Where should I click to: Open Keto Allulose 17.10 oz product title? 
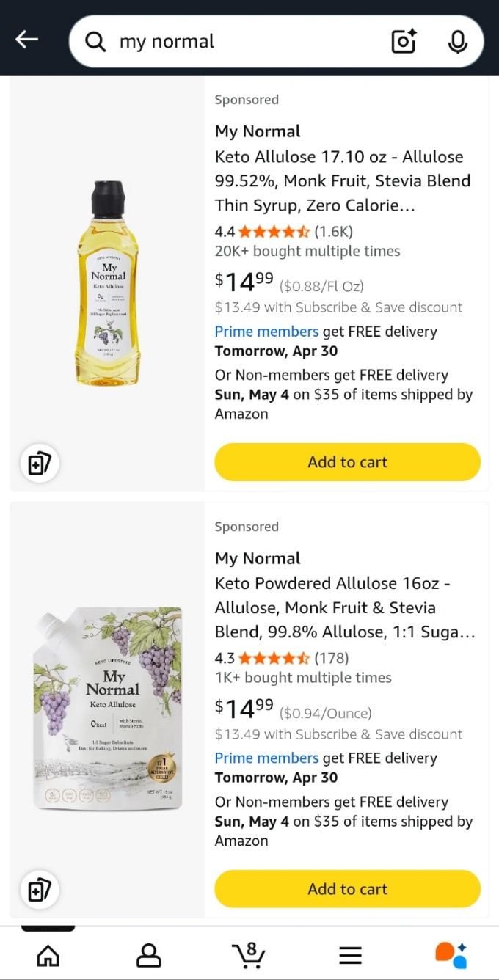[x=342, y=180]
